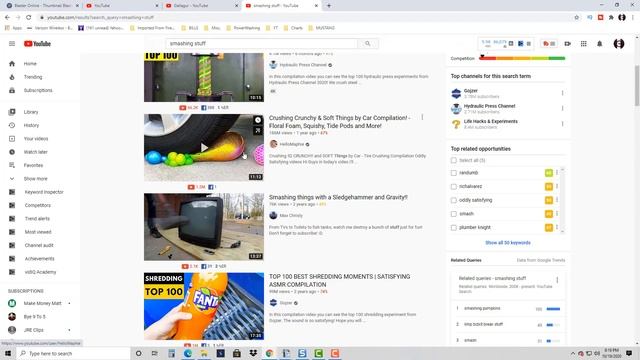Tick the 'oddly satisfying' keyword checkbox
640x360 pixels.
pyautogui.click(x=453, y=200)
